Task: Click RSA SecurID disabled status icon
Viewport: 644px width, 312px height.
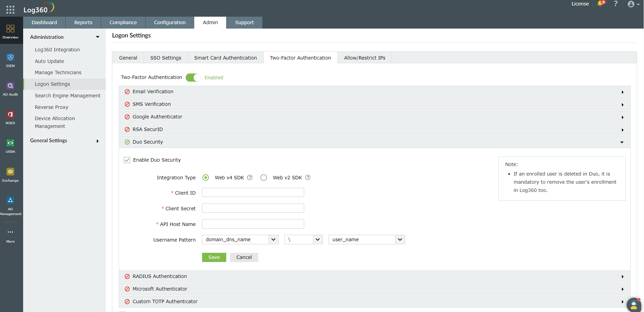Action: (x=127, y=130)
